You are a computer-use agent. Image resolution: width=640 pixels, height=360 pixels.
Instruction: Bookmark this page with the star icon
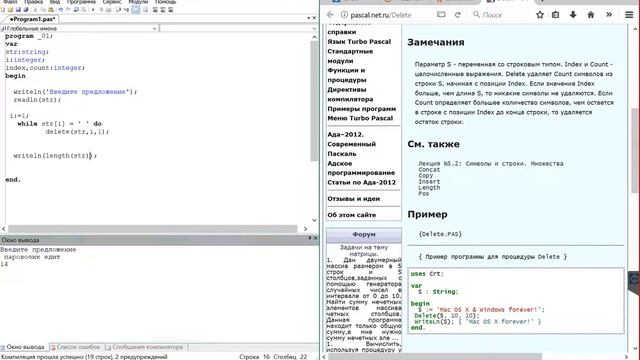click(x=540, y=15)
